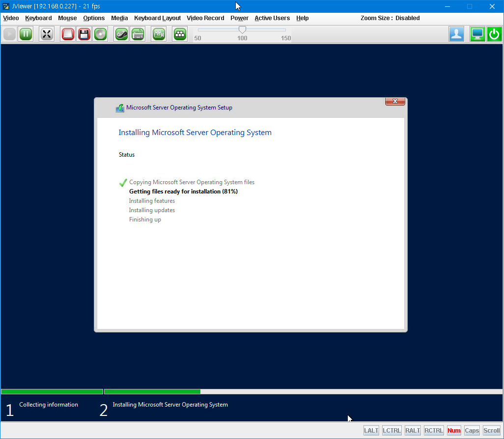Click the 'Copying Microsoft Server Operating System files' line
This screenshot has height=439, width=504.
[x=192, y=182]
